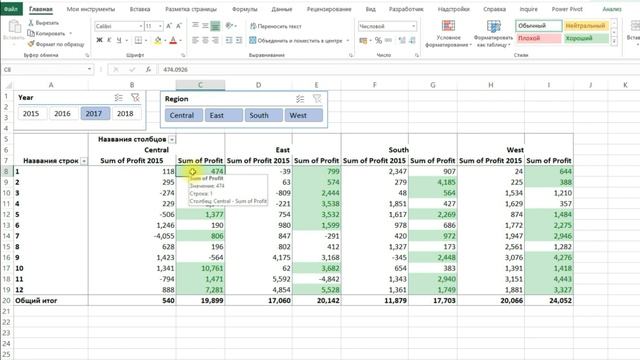Open fill color dropdown arrow
This screenshot has width=640, height=360.
pyautogui.click(x=165, y=40)
